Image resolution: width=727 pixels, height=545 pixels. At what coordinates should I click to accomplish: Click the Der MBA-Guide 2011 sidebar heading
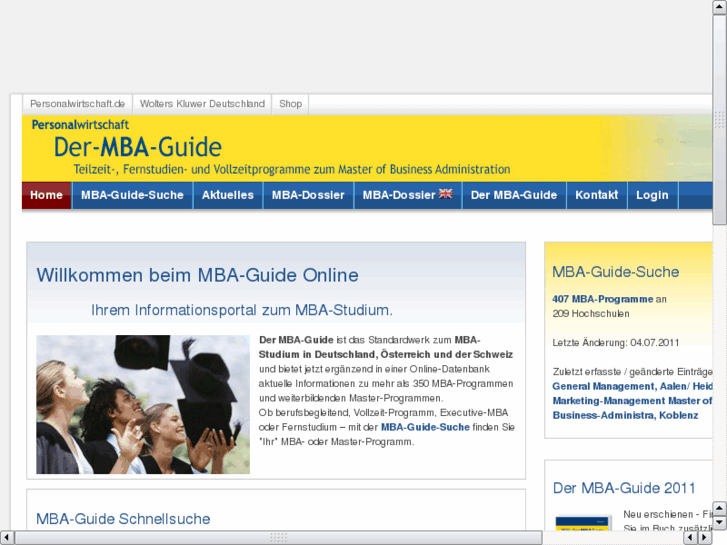(624, 488)
